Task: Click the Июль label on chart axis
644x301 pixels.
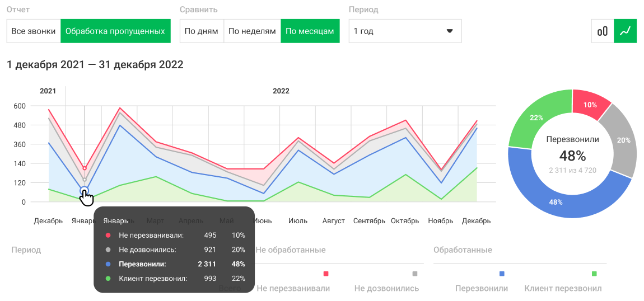Action: click(x=298, y=221)
